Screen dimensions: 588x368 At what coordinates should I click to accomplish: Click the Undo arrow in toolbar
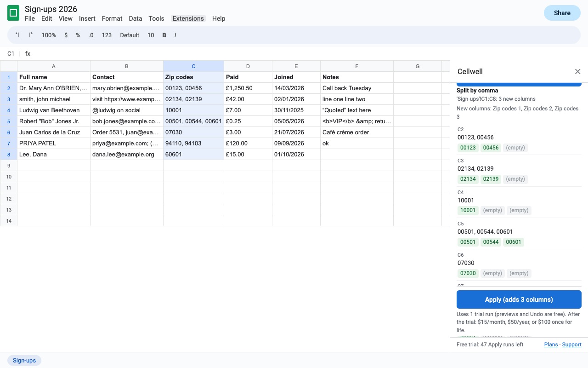17,35
